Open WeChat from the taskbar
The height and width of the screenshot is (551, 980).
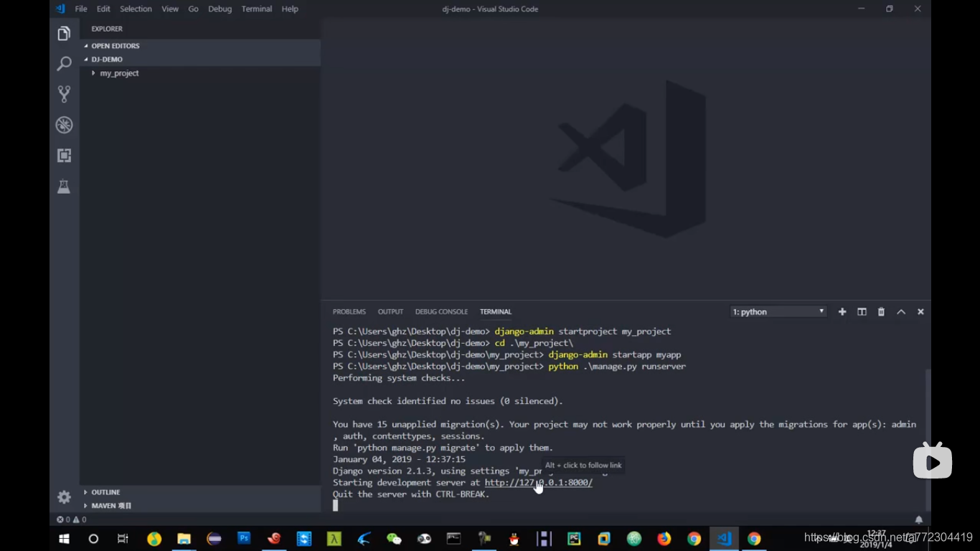tap(394, 539)
